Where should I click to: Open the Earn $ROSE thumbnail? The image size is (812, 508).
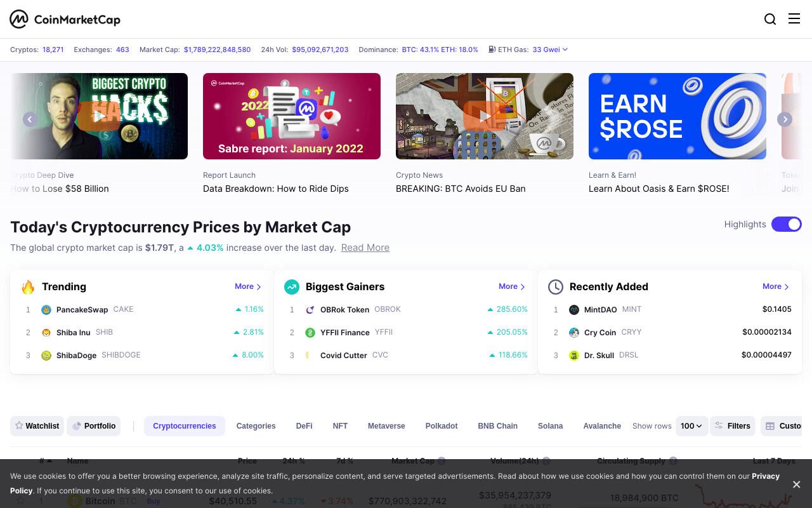[x=678, y=116]
